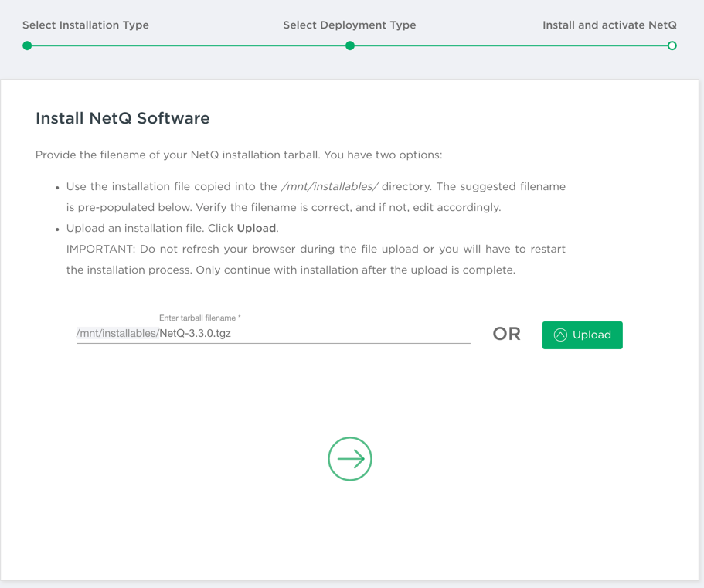Click the progress line between first two steps
The width and height of the screenshot is (704, 588).
point(189,46)
